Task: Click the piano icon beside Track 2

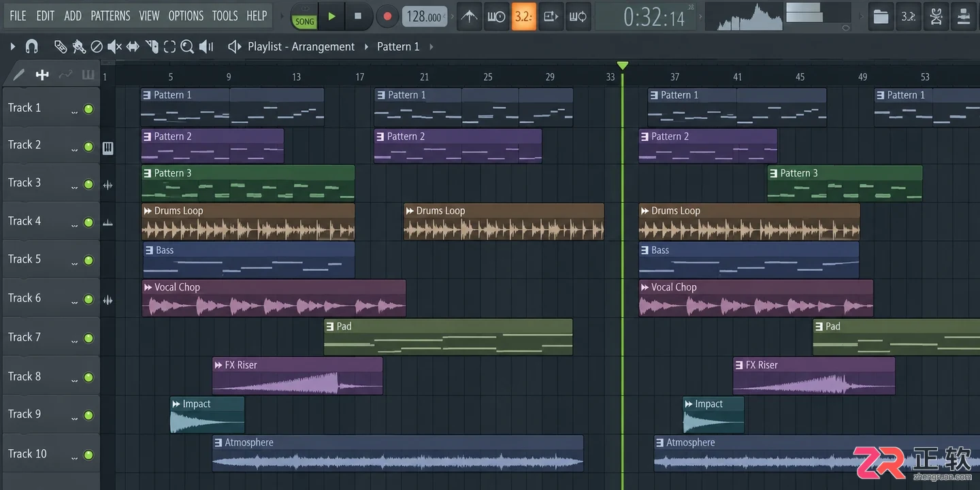Action: (x=108, y=148)
